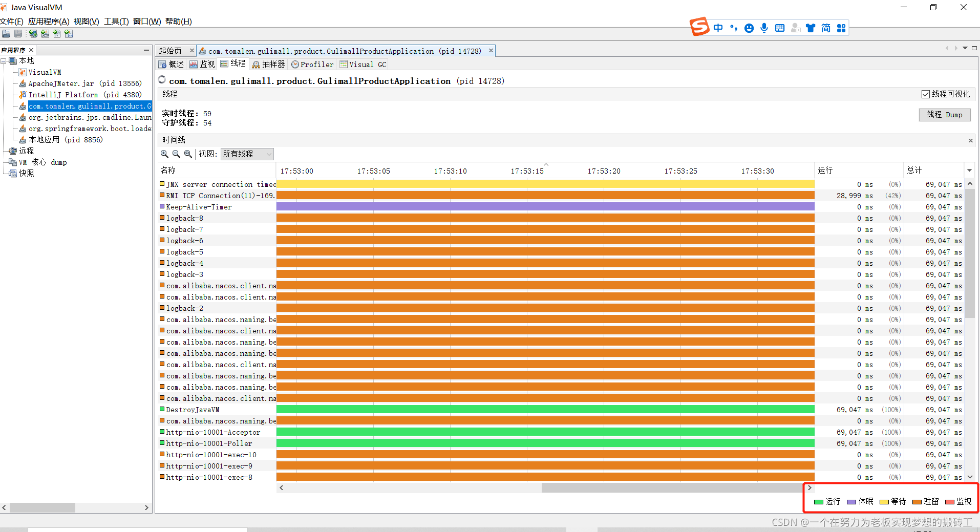980x532 pixels.
Task: Select the 快照 snapshots node
Action: (x=26, y=174)
